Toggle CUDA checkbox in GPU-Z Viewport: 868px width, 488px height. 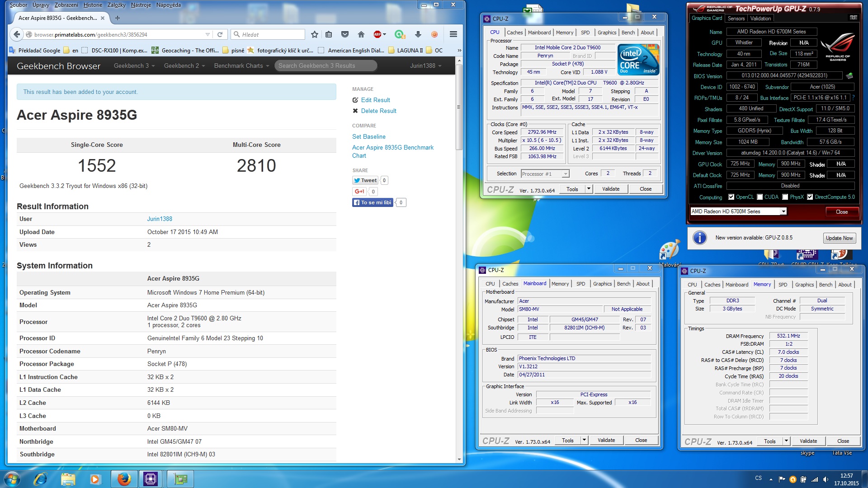coord(759,197)
